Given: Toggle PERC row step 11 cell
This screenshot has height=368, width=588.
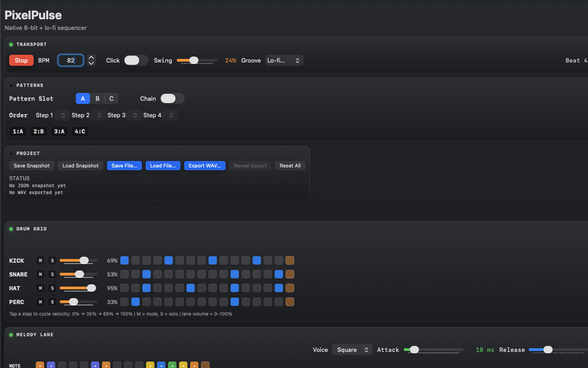Looking at the screenshot, I should point(235,302).
